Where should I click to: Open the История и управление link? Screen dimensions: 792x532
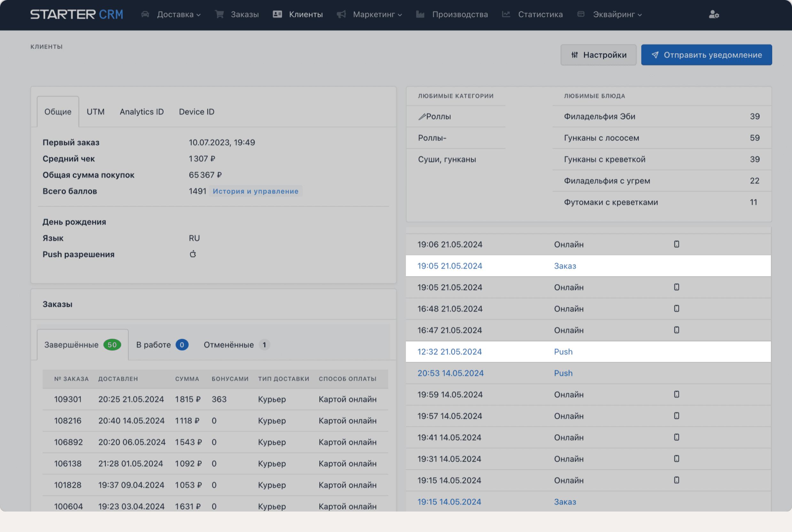pyautogui.click(x=255, y=192)
